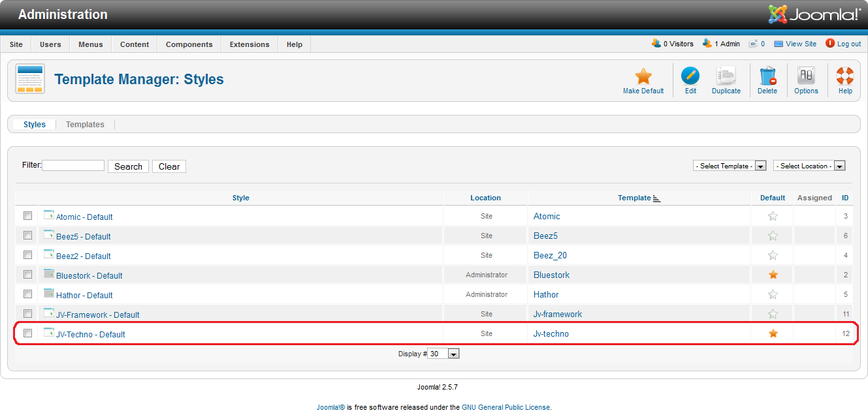This screenshot has width=868, height=415.
Task: Click preview icon beside Bluestork - Default
Action: click(x=49, y=273)
